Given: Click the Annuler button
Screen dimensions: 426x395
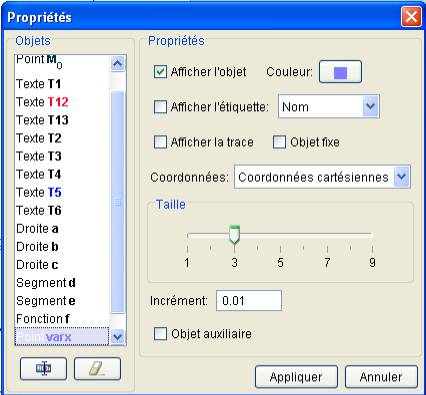Looking at the screenshot, I should 381,377.
